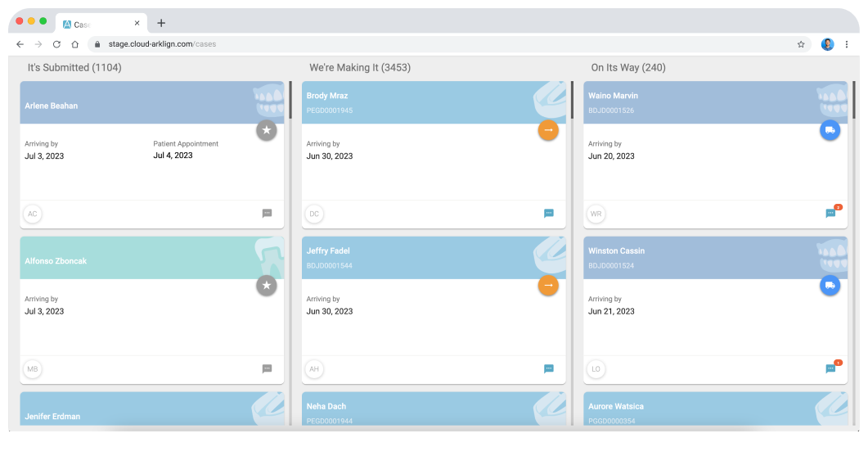Screen dimensions: 868x456
Task: Close the Cases browser tab
Action: click(137, 23)
